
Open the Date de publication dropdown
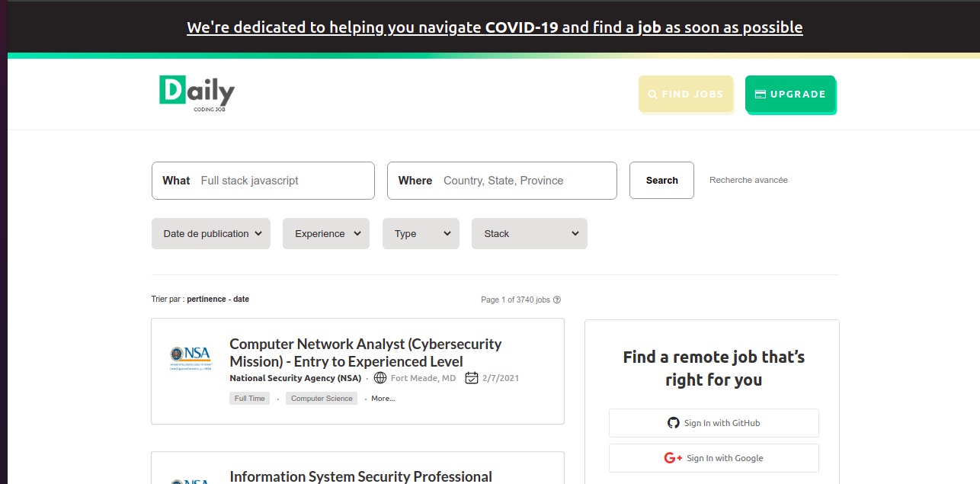210,233
